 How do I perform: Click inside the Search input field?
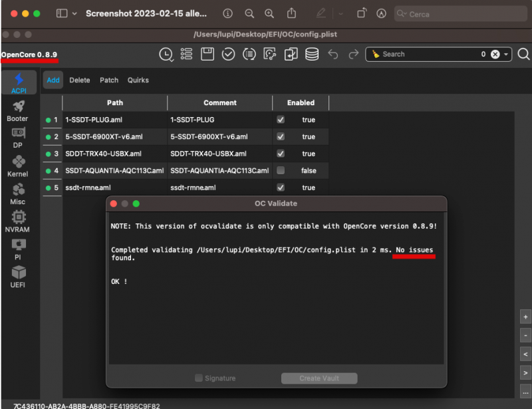click(426, 54)
